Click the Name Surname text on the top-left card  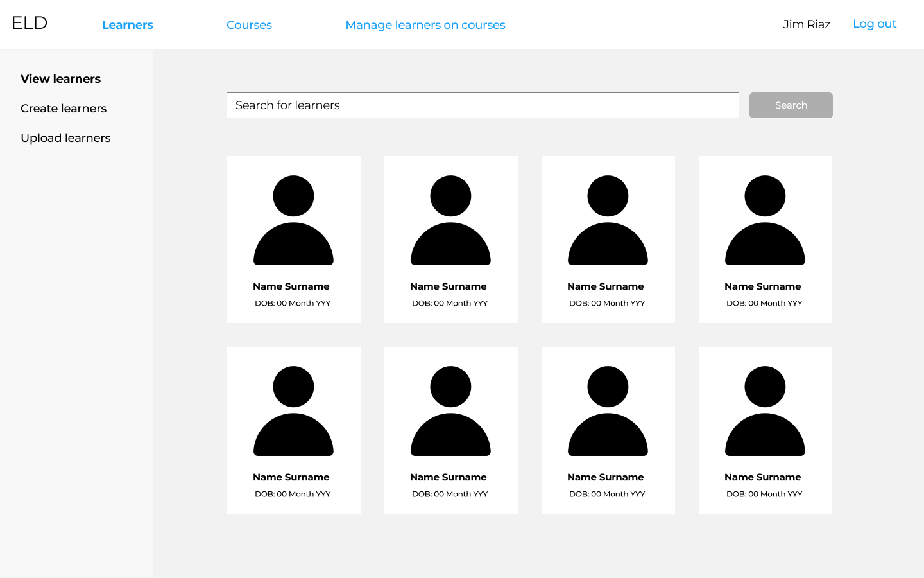[291, 286]
